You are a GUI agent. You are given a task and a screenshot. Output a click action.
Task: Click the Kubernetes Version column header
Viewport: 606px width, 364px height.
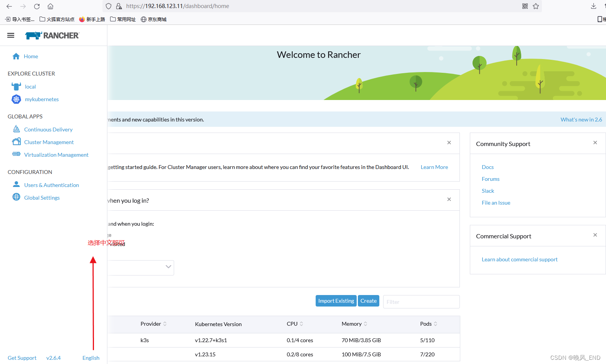pyautogui.click(x=218, y=324)
